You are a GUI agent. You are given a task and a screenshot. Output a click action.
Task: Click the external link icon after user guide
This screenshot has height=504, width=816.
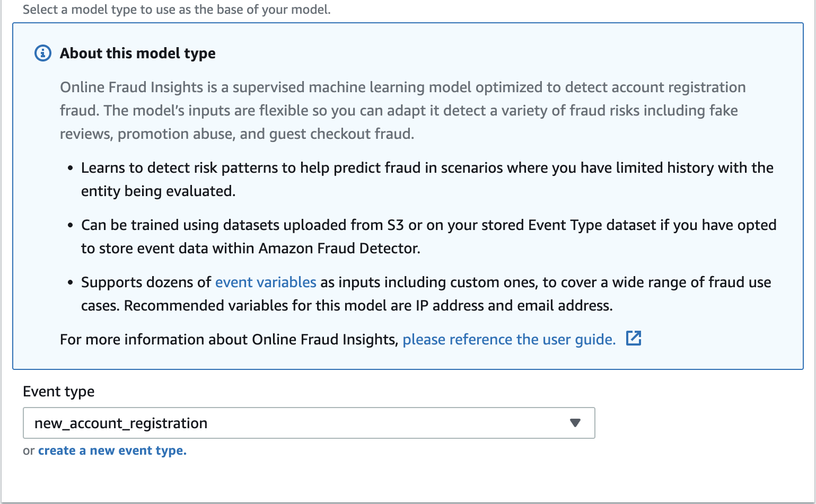pyautogui.click(x=634, y=338)
